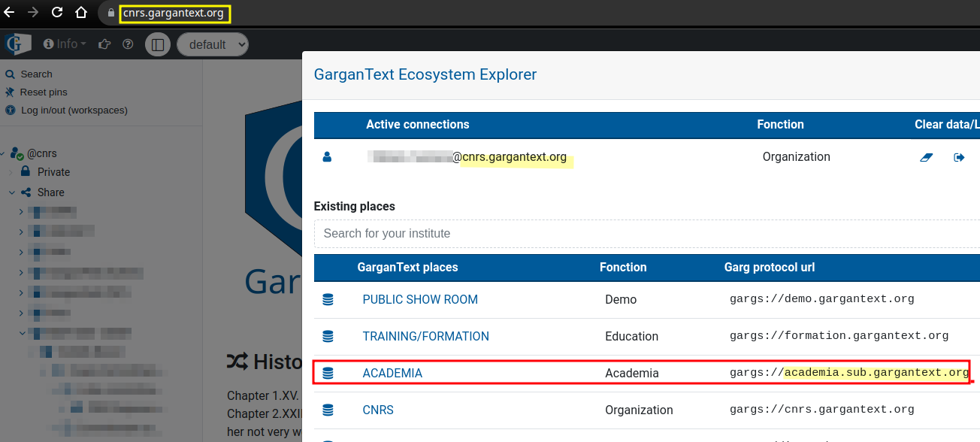Screen dimensions: 980x442
Task: Click the 'Organization' cell in CNRS row
Action: [x=639, y=410]
